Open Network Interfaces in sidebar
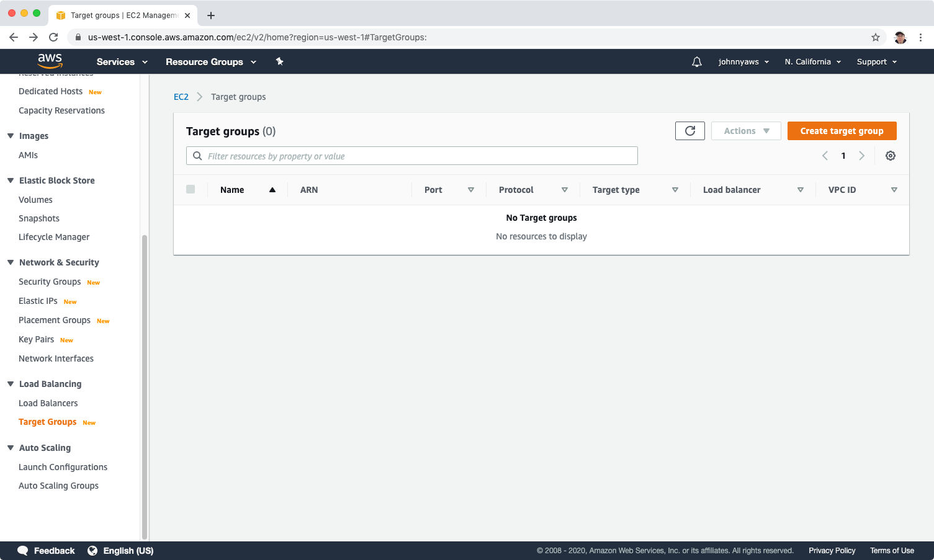Viewport: 934px width, 560px height. (x=56, y=358)
